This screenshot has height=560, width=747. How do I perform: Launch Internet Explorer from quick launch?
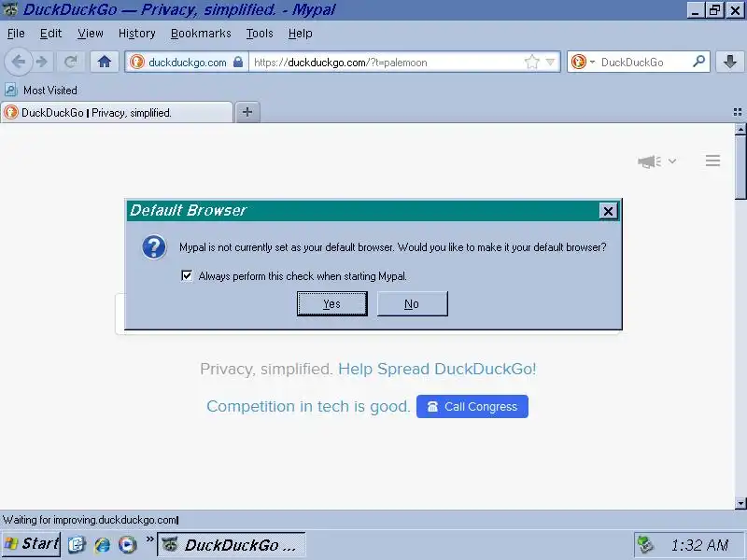tap(102, 545)
